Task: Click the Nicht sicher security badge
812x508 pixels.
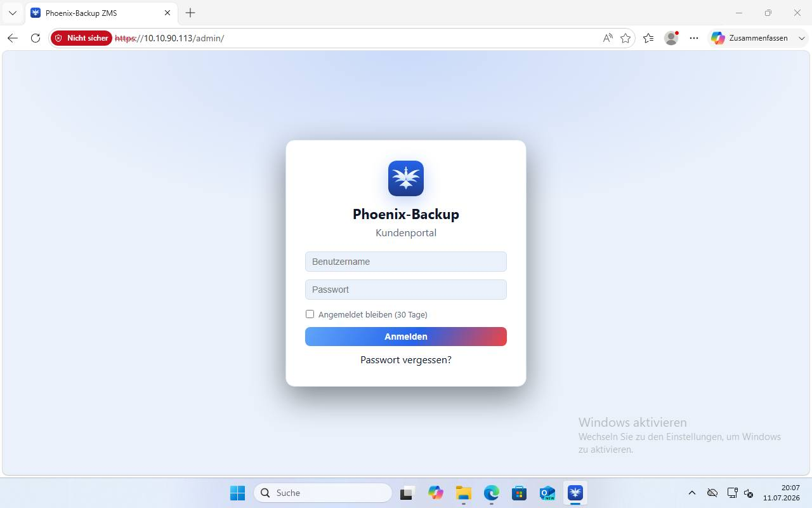Action: tap(81, 38)
